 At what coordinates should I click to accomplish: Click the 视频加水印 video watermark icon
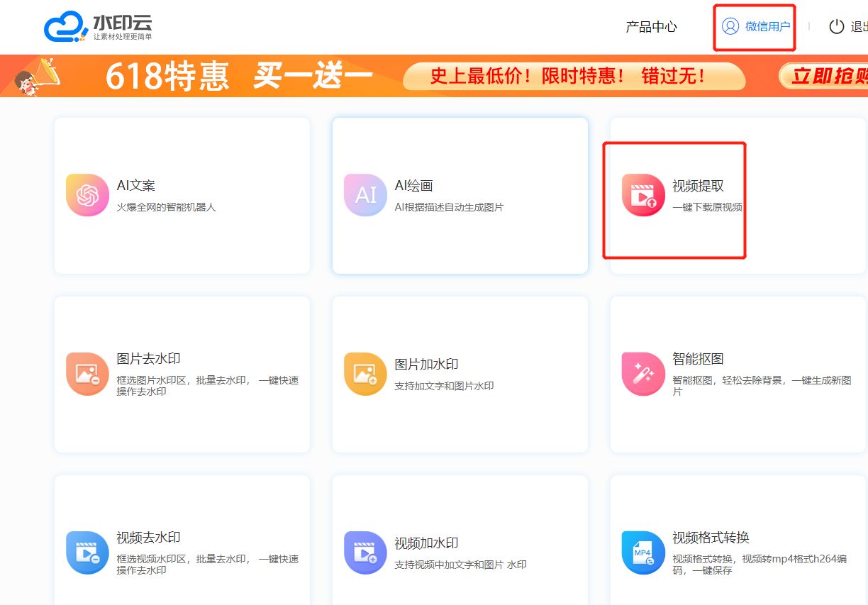click(x=365, y=553)
